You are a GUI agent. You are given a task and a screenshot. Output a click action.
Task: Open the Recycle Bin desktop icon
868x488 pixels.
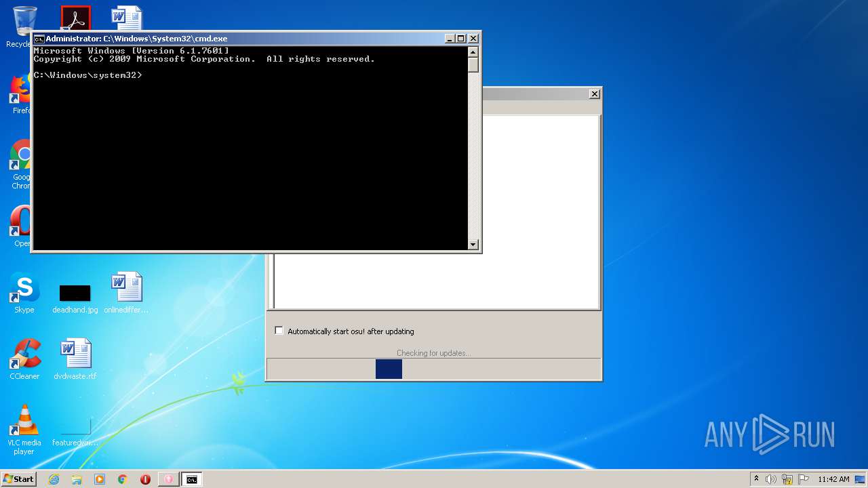[22, 26]
